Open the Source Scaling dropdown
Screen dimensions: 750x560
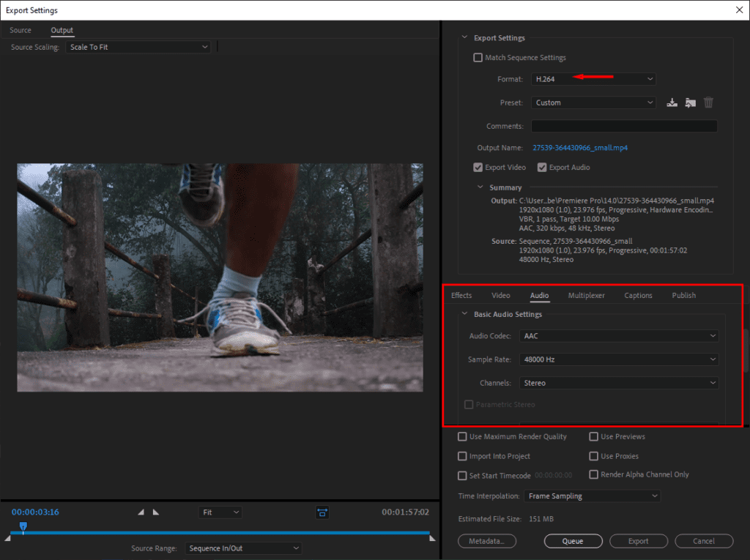pos(138,47)
